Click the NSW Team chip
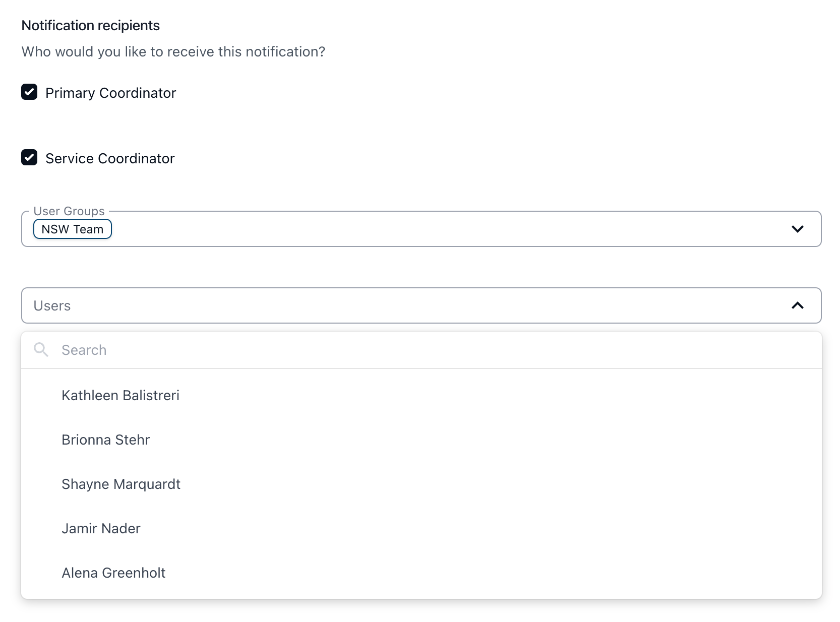The height and width of the screenshot is (622, 840). [x=72, y=229]
